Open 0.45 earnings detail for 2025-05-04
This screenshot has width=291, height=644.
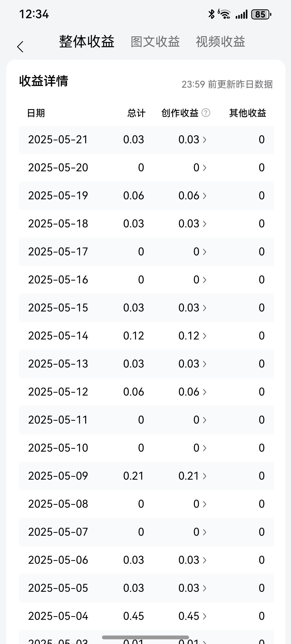[192, 616]
